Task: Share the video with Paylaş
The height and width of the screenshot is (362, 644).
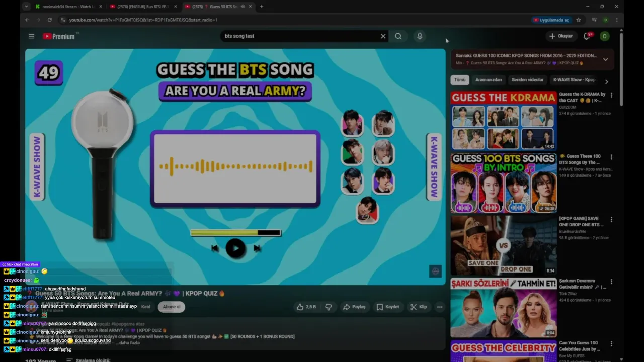Action: (x=354, y=307)
